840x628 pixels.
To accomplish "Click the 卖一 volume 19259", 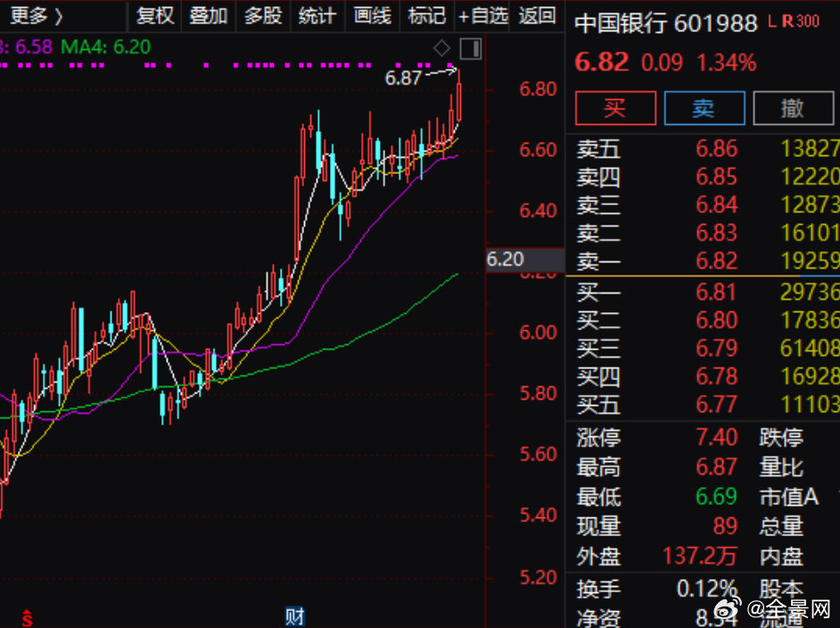I will coord(810,261).
